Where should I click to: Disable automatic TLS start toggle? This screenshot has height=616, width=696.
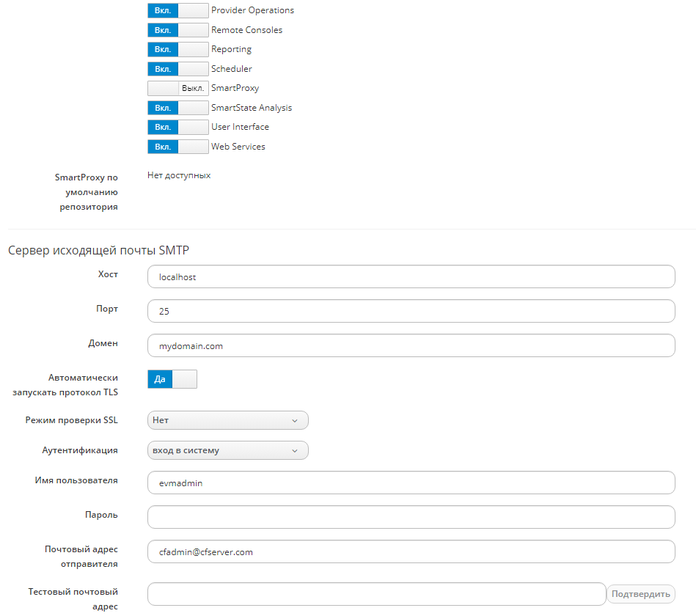point(172,379)
